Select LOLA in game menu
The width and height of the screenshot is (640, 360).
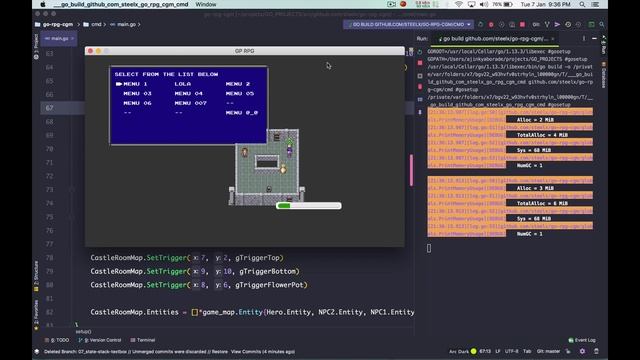coord(182,84)
